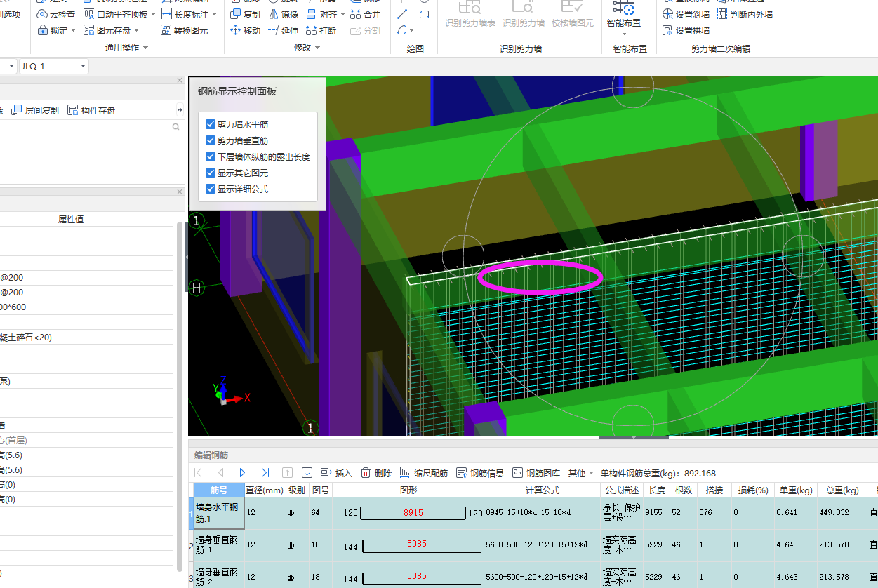Click the 删除 delete row button

[376, 473]
